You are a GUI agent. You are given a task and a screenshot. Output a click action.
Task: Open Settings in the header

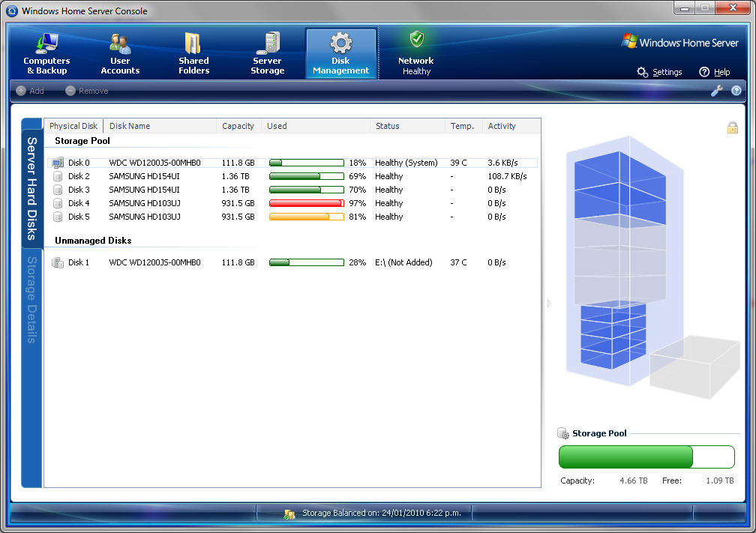(659, 72)
